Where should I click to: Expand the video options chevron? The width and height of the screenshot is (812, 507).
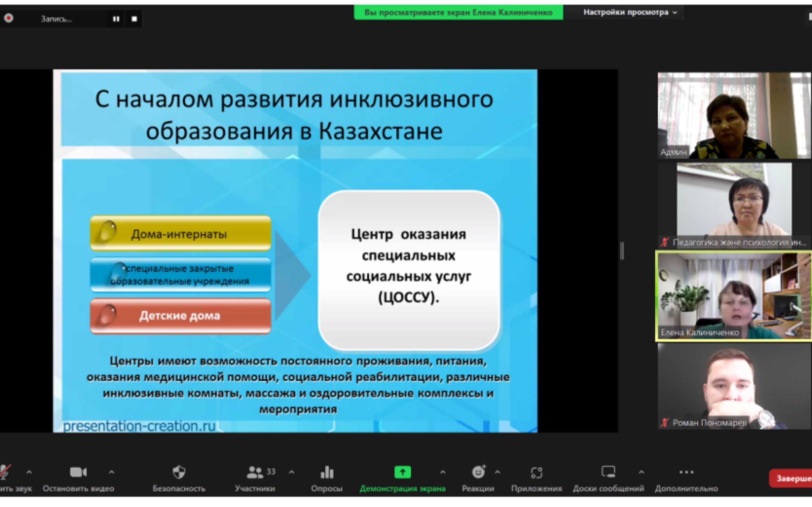[x=111, y=472]
